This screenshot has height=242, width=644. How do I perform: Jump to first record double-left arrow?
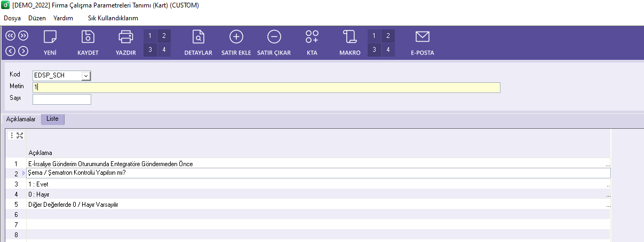(10, 36)
